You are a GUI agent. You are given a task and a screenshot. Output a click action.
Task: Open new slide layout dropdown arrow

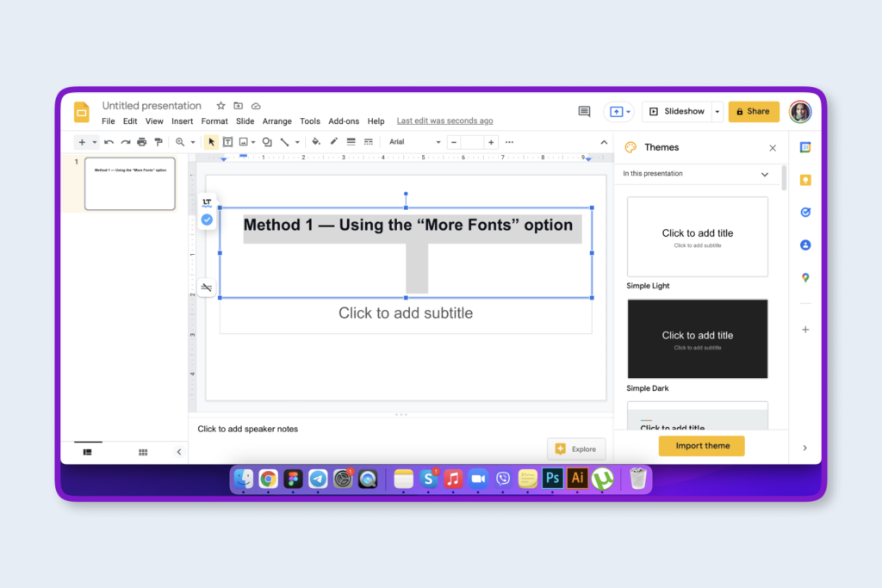tap(95, 142)
